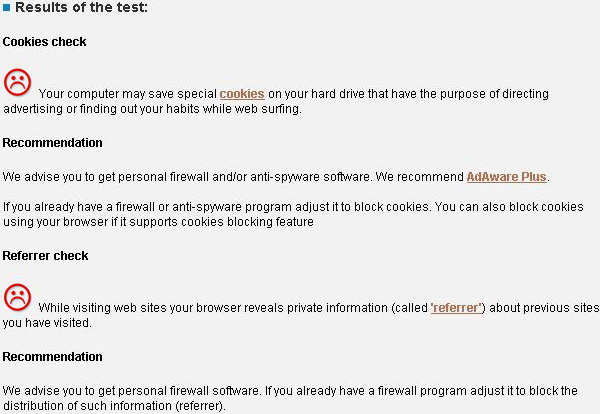The width and height of the screenshot is (600, 414).
Task: Click the line "you have visited."
Action: tap(47, 323)
